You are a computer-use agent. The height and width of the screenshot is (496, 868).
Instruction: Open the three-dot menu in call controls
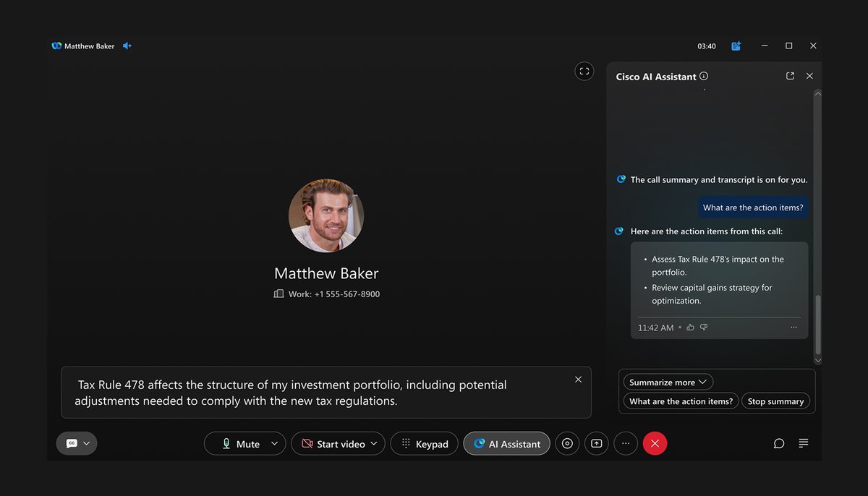pos(625,443)
